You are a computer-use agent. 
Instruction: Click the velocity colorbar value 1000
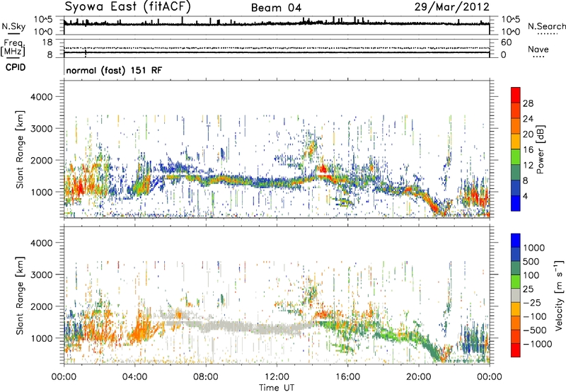pos(534,248)
